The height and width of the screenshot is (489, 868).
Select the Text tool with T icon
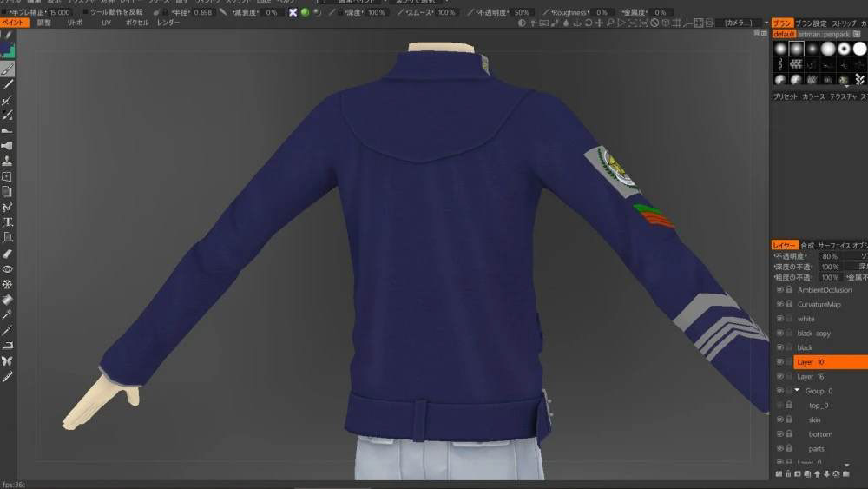(x=7, y=222)
